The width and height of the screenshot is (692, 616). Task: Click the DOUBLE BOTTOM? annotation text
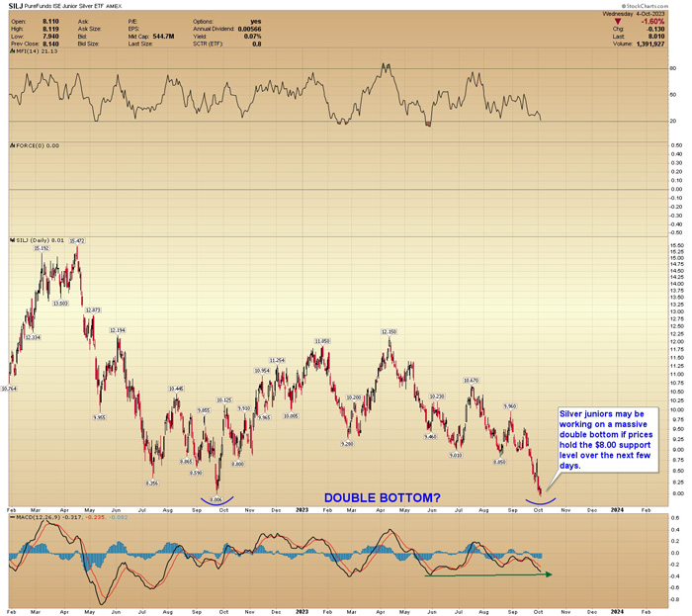(383, 497)
